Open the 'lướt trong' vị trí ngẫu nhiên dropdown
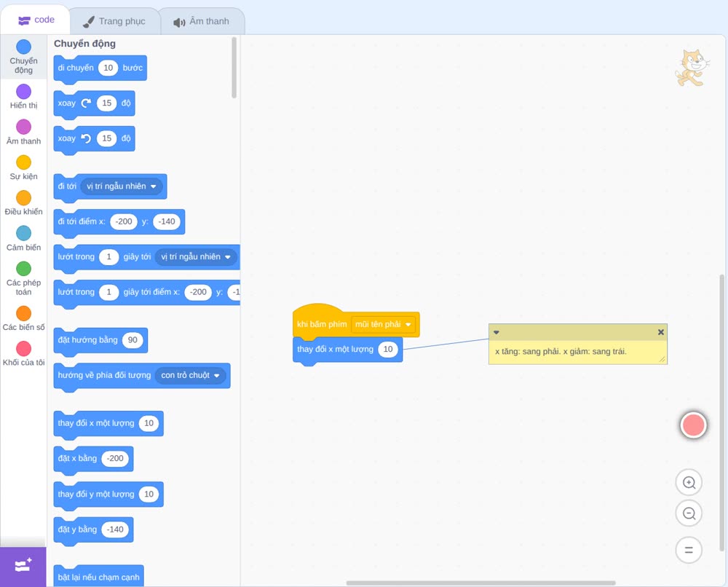The height and width of the screenshot is (587, 728). pyautogui.click(x=196, y=257)
